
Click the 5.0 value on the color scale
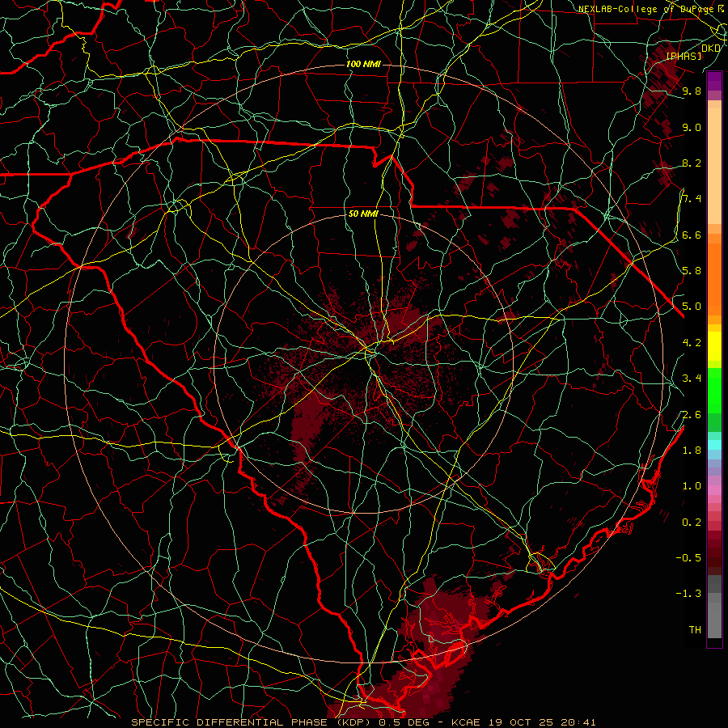click(x=692, y=307)
